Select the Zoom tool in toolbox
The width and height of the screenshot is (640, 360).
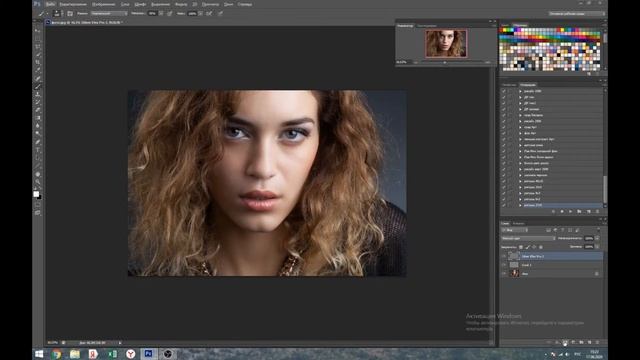(38, 182)
